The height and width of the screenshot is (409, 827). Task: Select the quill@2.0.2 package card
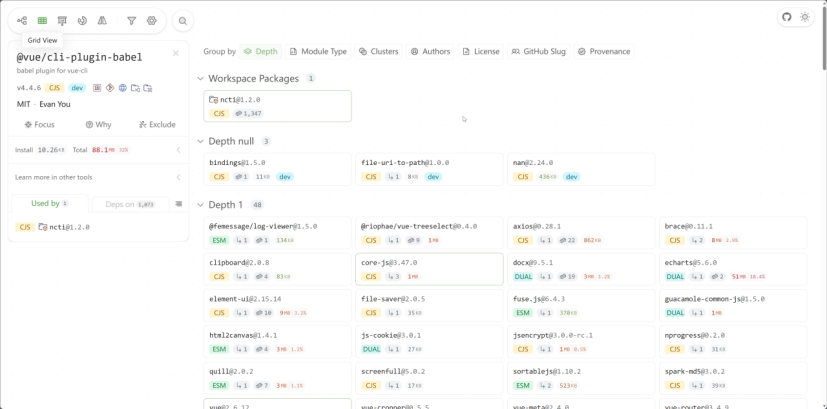coord(277,378)
